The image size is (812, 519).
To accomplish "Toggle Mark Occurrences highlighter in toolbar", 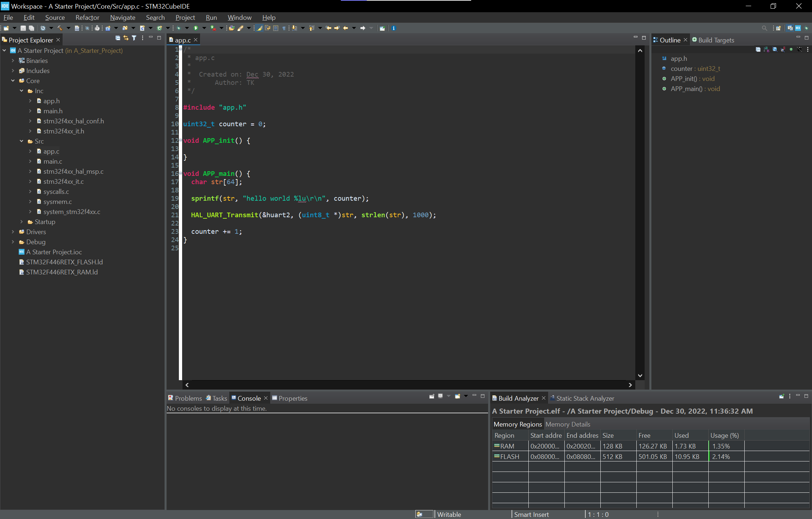I will point(259,28).
